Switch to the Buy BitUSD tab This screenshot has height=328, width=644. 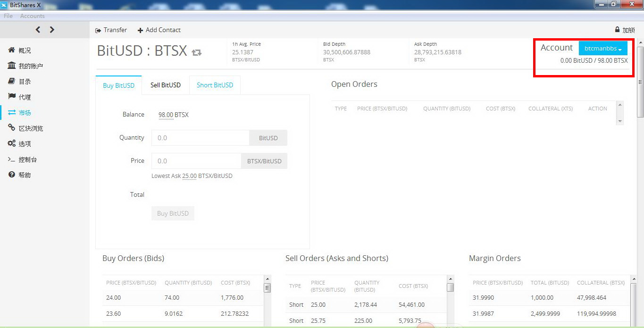118,85
